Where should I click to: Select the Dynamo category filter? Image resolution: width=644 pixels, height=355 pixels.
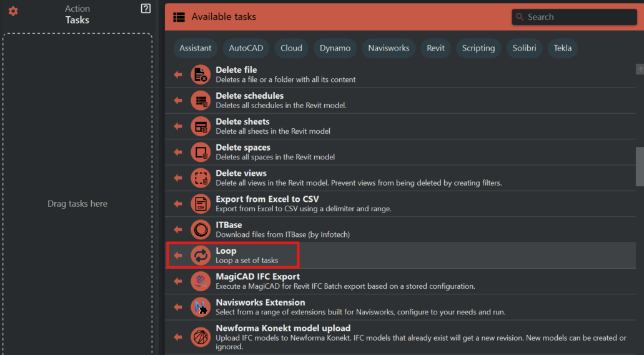[335, 48]
